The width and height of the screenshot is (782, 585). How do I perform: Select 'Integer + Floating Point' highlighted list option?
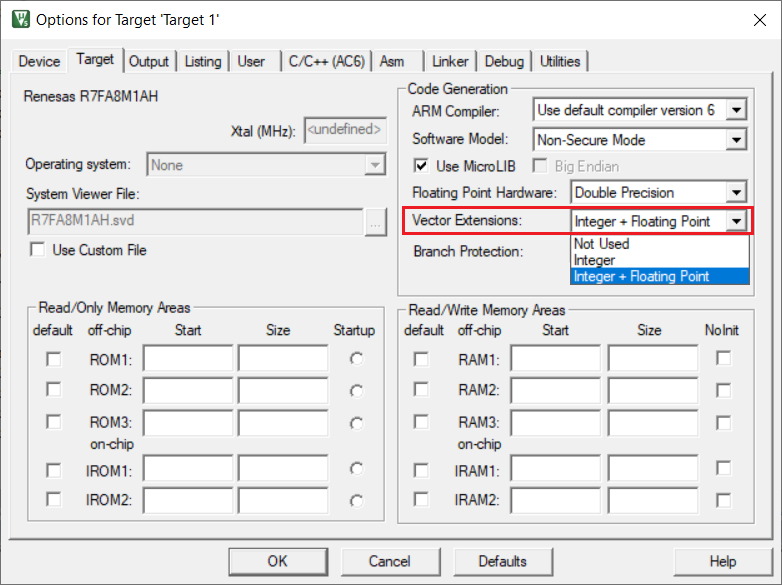[659, 276]
